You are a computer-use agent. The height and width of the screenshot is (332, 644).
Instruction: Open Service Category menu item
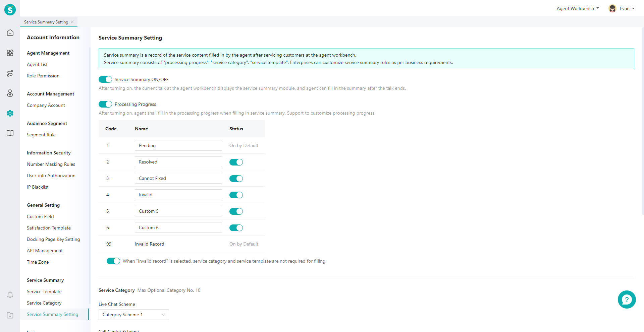(x=44, y=303)
